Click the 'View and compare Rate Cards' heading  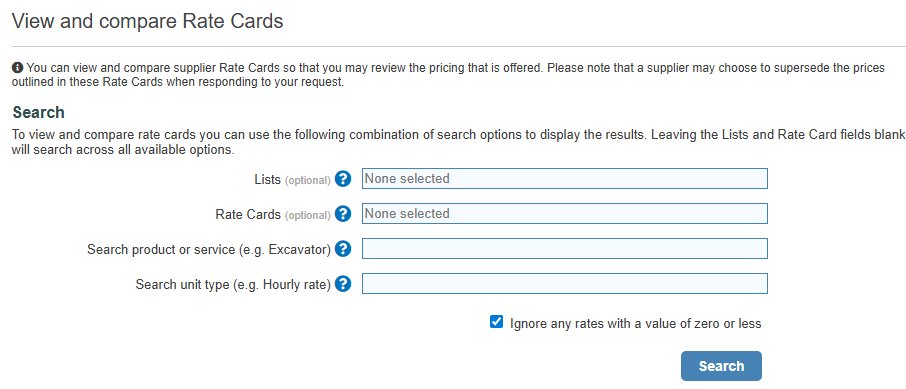(148, 21)
